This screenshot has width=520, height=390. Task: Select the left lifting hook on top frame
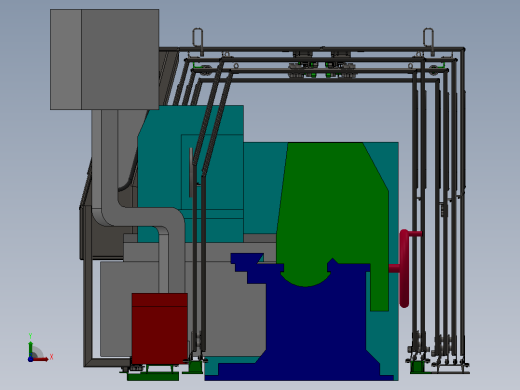tap(198, 38)
